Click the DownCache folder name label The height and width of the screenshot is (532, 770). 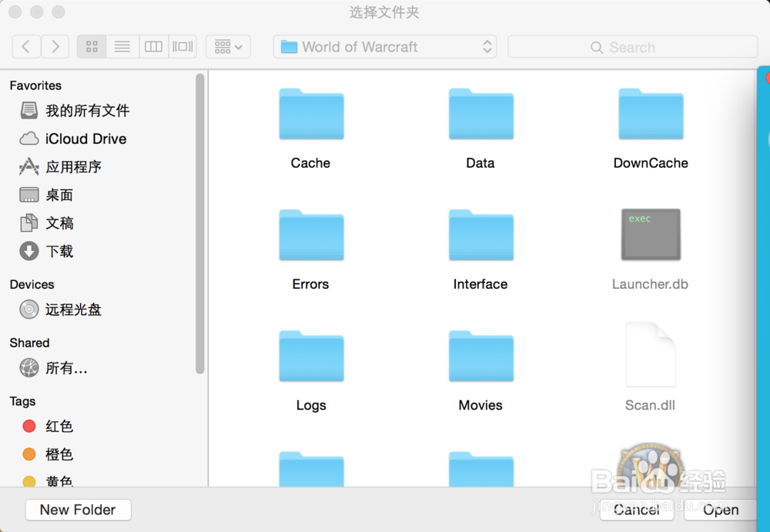click(651, 162)
